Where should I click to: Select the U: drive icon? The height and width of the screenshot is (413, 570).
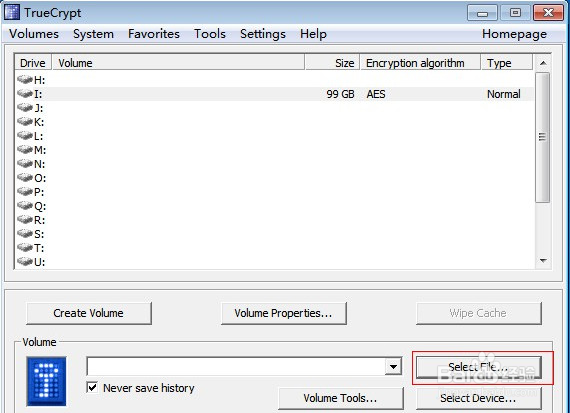(25, 261)
